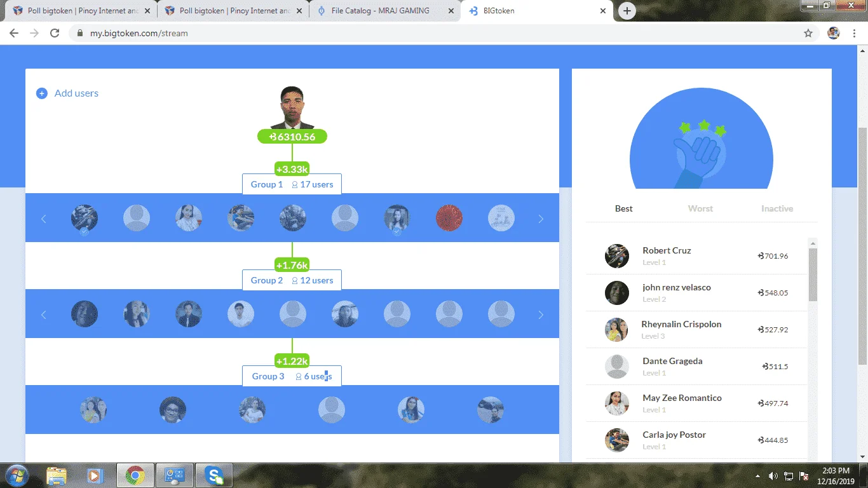868x488 pixels.
Task: Click the 6310.56 total token badge
Action: (292, 137)
